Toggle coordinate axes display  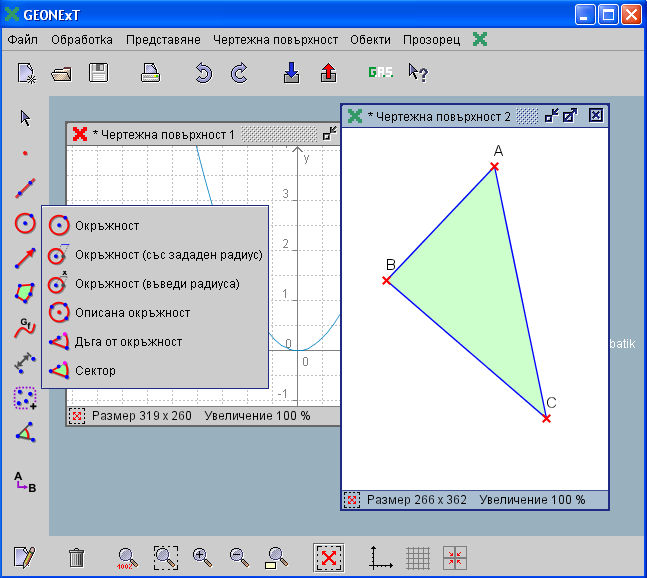click(380, 558)
